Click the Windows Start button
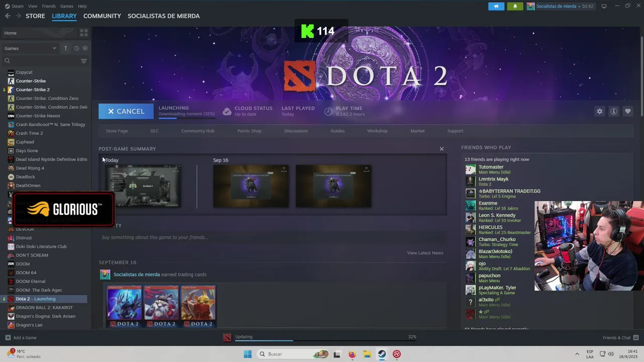Screen dimensions: 644x362 pos(248,354)
